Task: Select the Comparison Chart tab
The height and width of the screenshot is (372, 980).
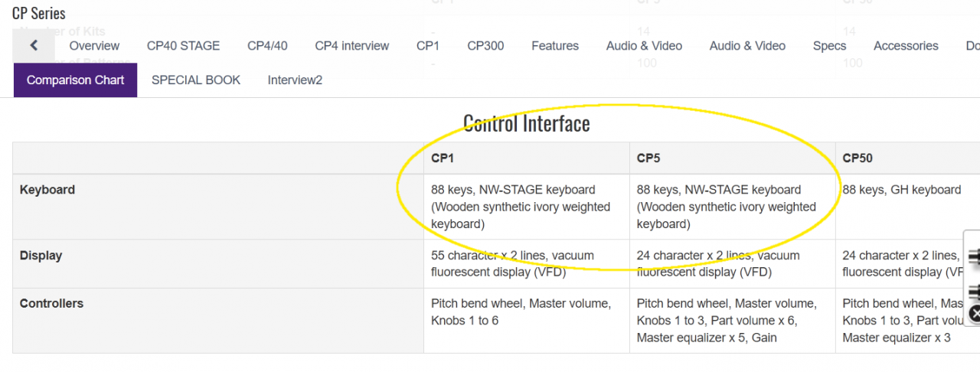Action: click(x=75, y=80)
